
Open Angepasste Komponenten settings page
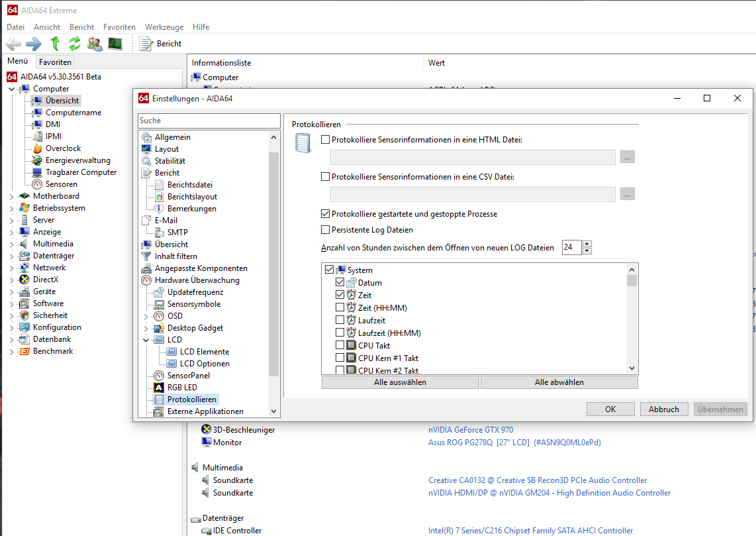click(x=201, y=268)
